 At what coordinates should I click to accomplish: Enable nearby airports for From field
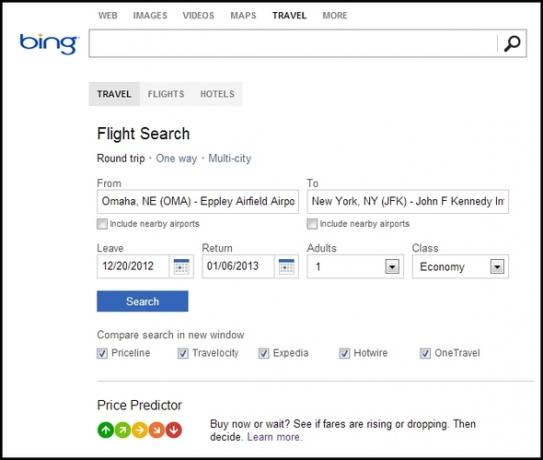tap(102, 224)
